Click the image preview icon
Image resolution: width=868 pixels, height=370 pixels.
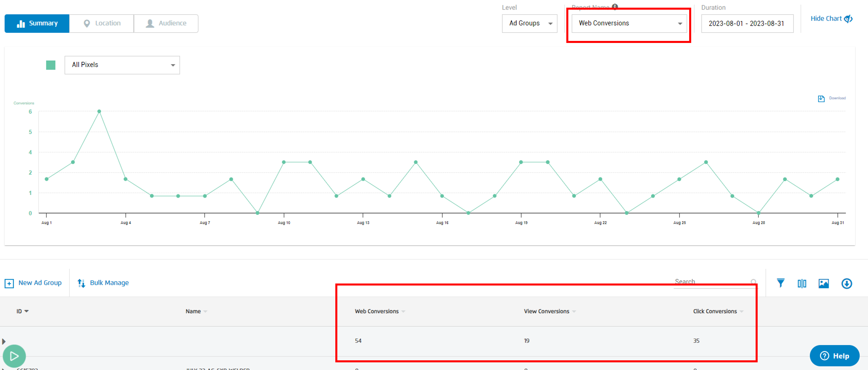[823, 283]
